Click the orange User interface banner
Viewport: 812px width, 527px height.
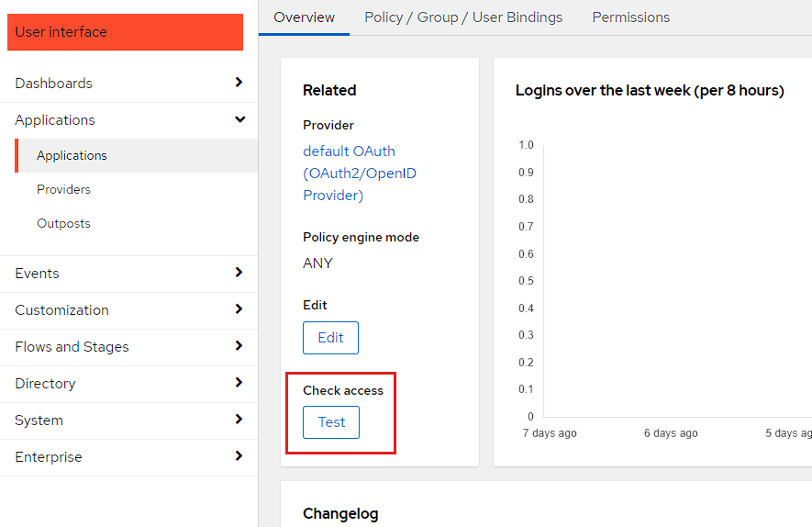[125, 32]
